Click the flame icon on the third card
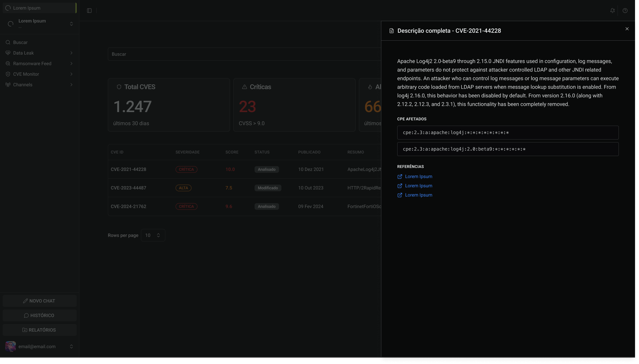This screenshot has width=639, height=364. (370, 87)
